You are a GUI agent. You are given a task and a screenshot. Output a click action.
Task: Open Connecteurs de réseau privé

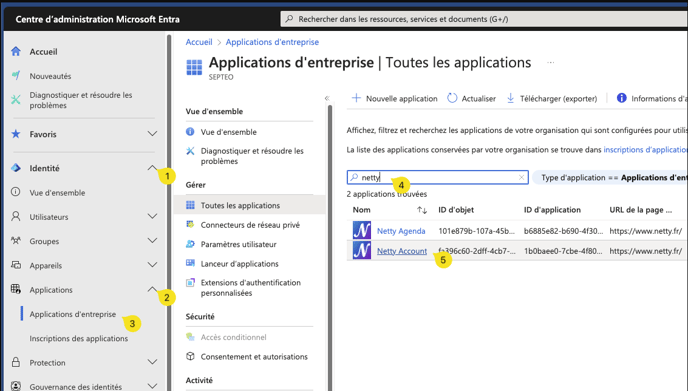(250, 225)
